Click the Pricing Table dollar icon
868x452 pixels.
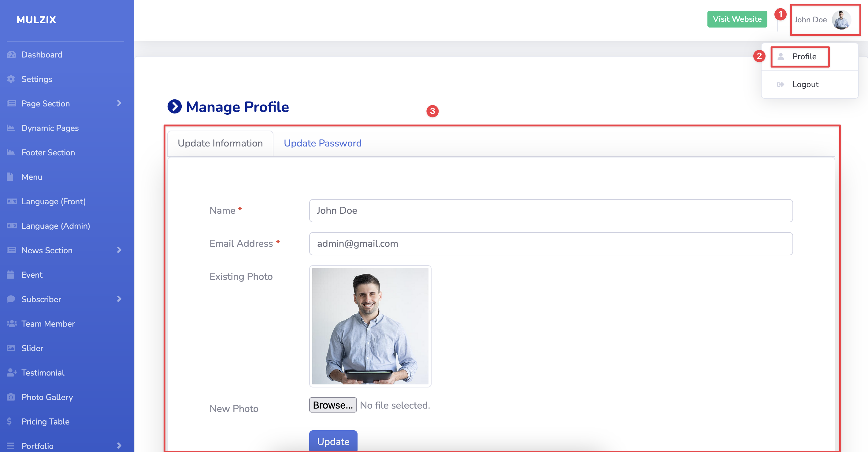[9, 421]
